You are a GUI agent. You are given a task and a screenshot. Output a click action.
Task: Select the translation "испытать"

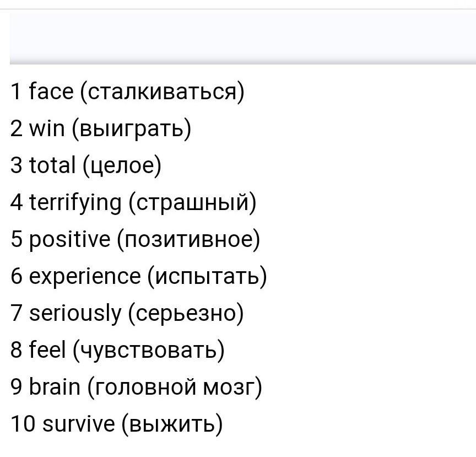click(207, 277)
